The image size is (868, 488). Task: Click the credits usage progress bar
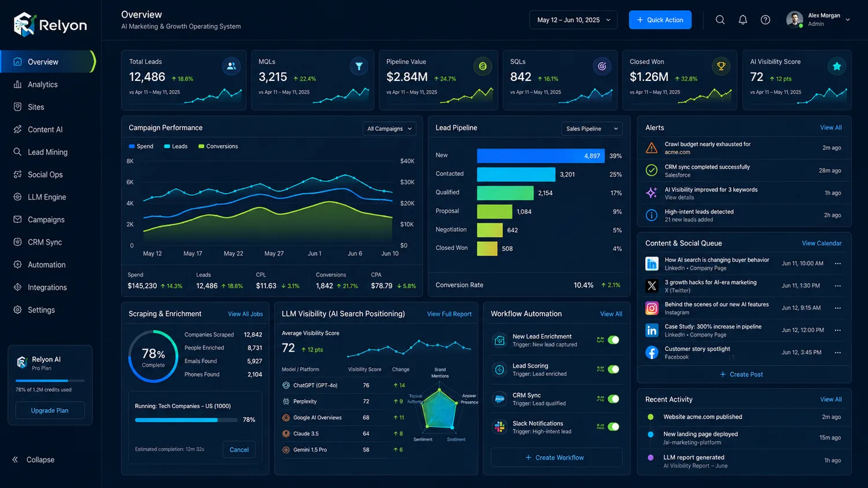coord(50,380)
